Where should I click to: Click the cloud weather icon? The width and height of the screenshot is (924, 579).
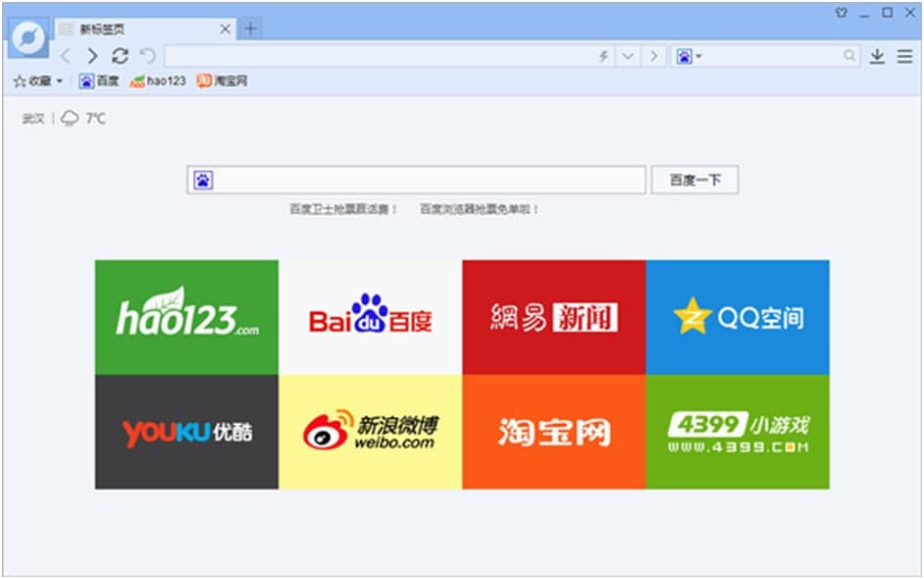[70, 118]
